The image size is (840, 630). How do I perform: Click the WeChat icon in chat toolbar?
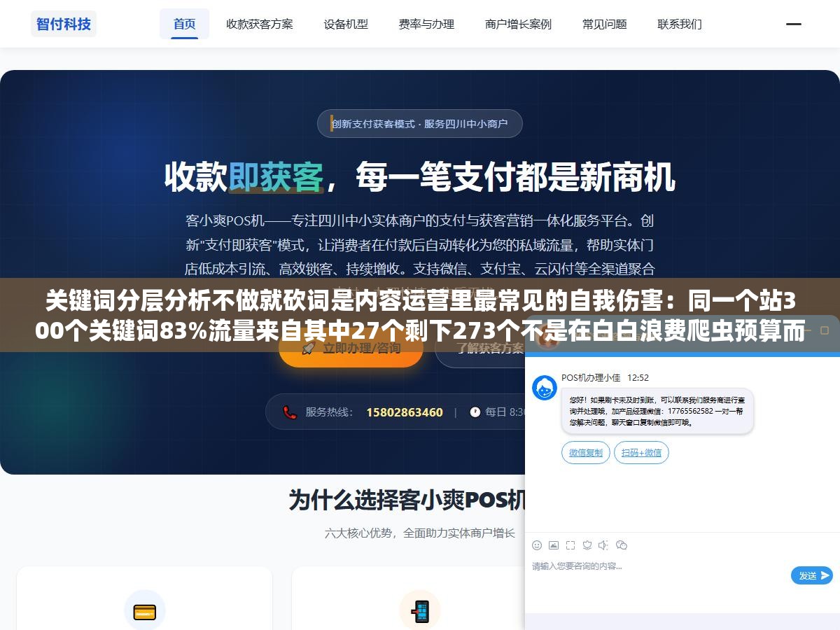pos(622,545)
